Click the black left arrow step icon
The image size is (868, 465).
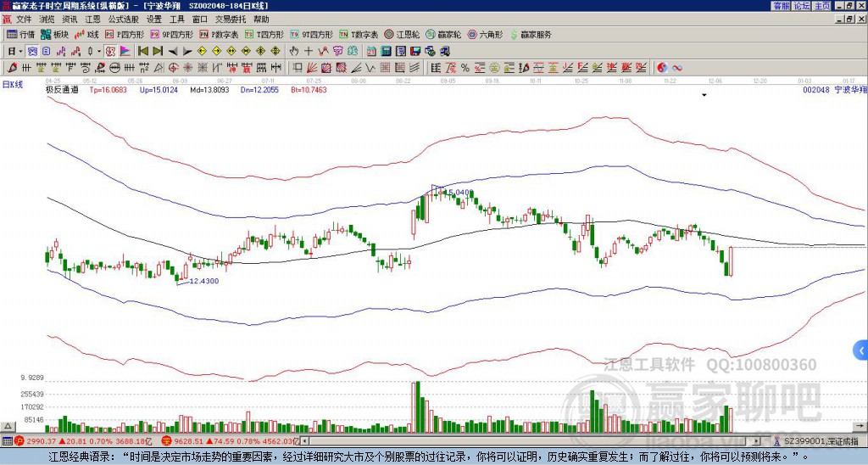point(173,52)
